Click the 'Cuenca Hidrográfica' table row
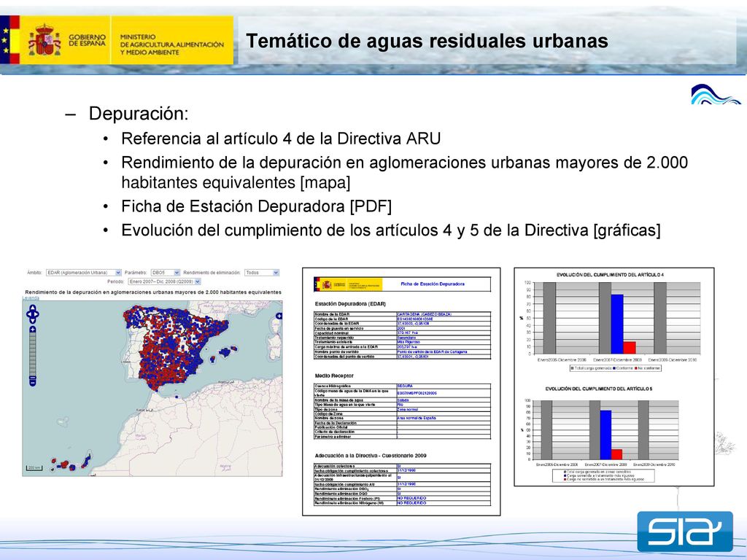Screen dimensions: 747x560 click(x=402, y=386)
